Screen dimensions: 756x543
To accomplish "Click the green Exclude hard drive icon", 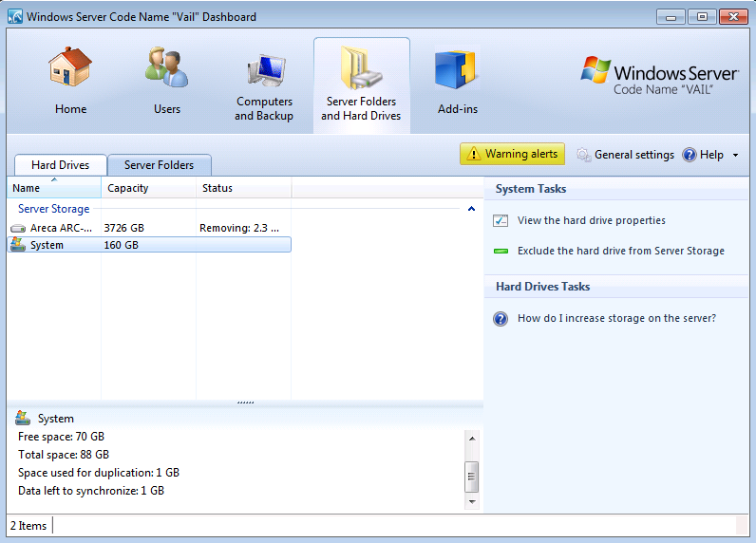I will coord(501,251).
